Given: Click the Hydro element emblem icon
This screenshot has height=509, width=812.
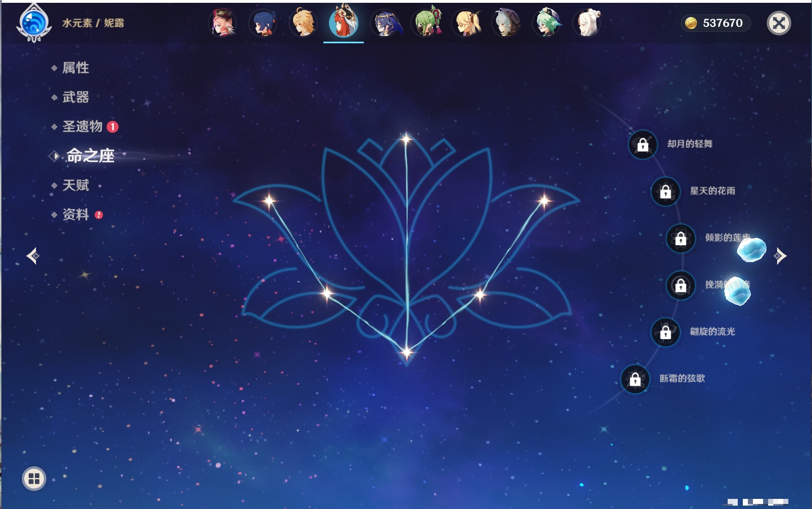Looking at the screenshot, I should [x=34, y=22].
